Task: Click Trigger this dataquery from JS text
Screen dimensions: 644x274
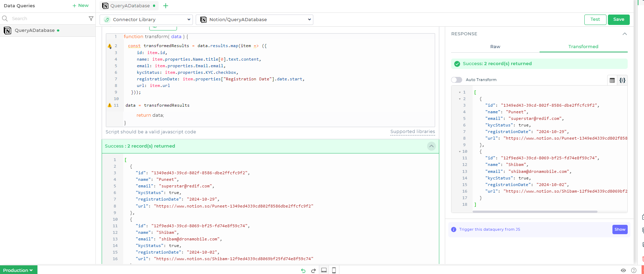Action: point(490,230)
